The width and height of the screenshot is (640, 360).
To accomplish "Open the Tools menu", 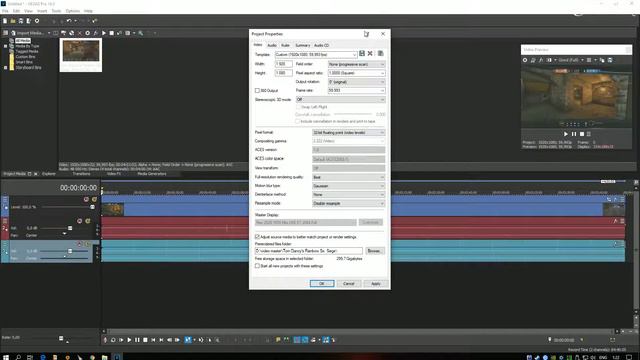I will tap(56, 11).
